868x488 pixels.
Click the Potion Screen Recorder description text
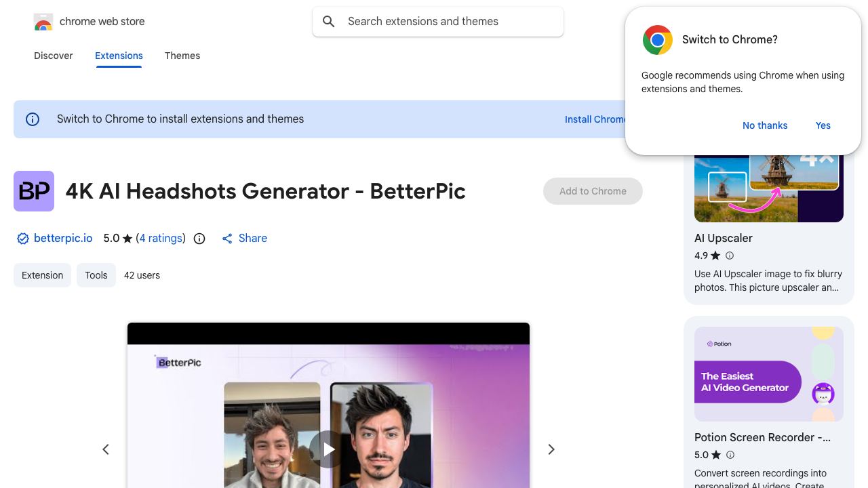(761, 479)
